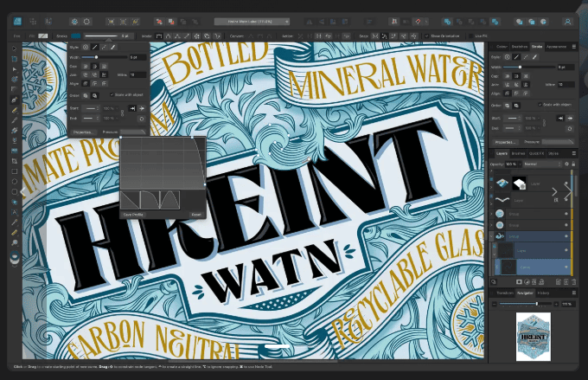Screen dimensions: 588x380
Task: Select the Move tool
Action: 14,48
